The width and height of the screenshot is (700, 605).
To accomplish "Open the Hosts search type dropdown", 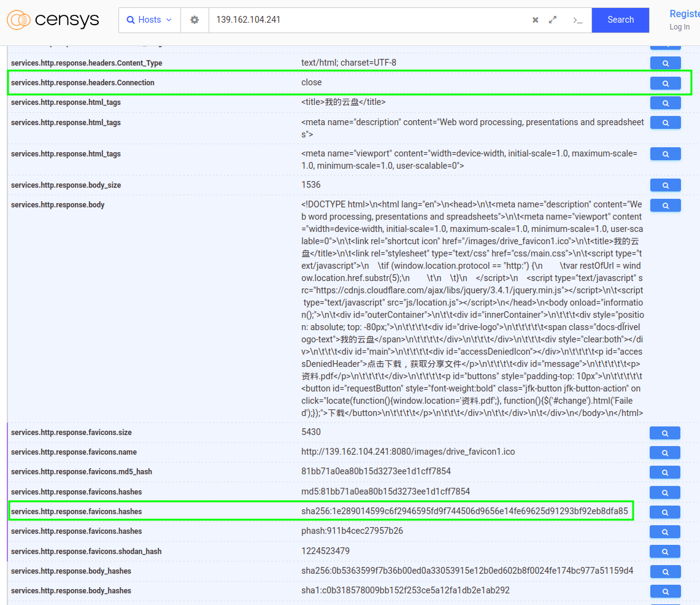I will 149,20.
